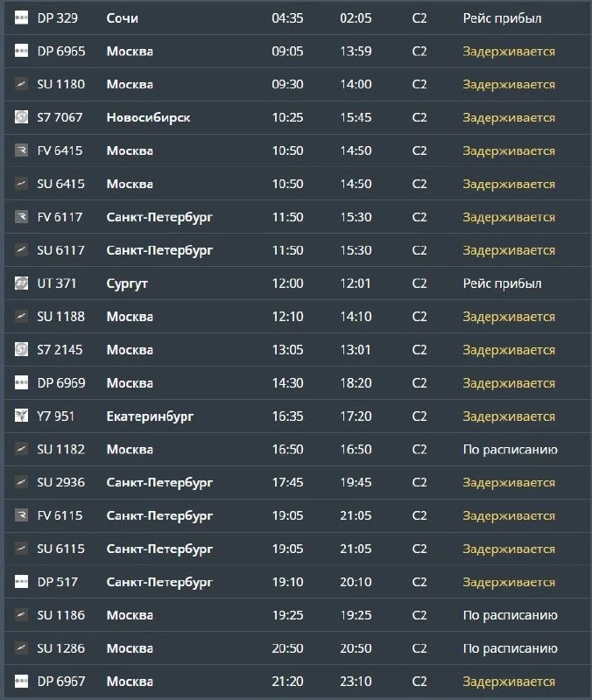Image resolution: width=592 pixels, height=700 pixels.
Task: Select the Новосибирск destination
Action: (148, 117)
